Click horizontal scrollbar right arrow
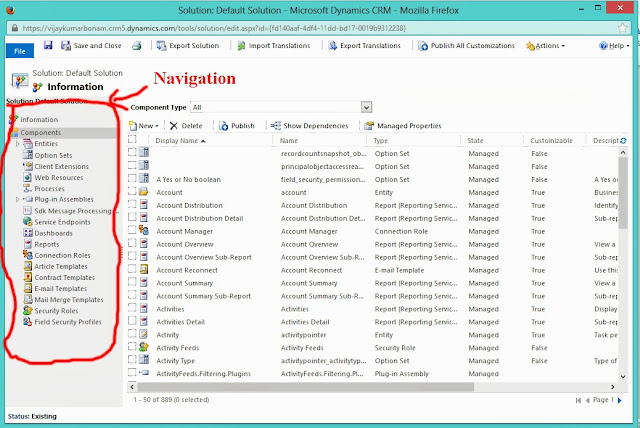The image size is (640, 428). [x=613, y=386]
